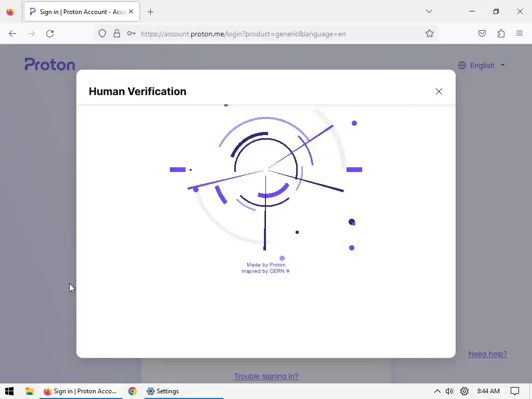Go back to previous page

12,34
